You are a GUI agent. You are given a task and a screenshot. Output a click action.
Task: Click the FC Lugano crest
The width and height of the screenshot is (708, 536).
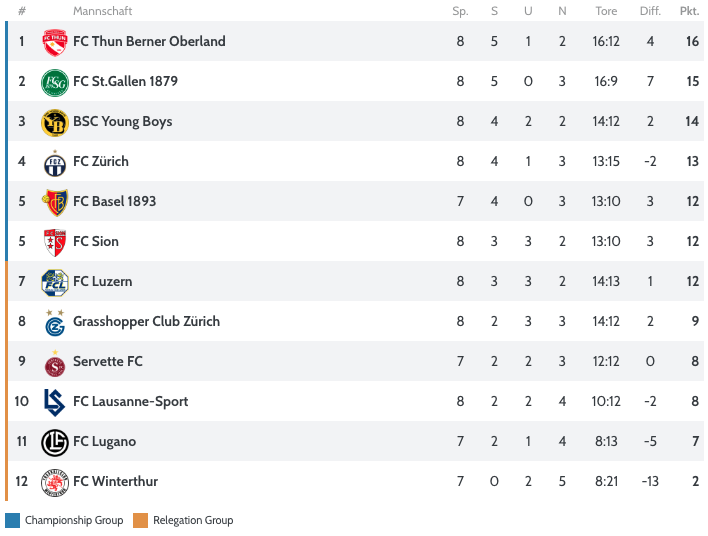(54, 442)
